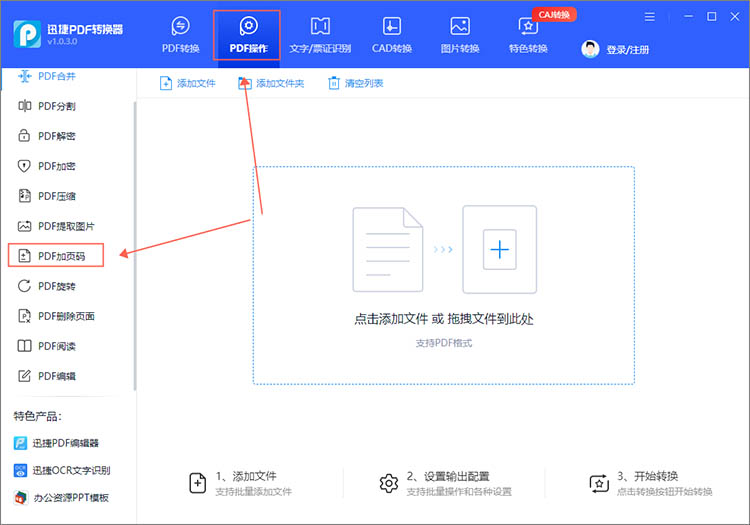Open 迅捷OCR文字识别 product link

coord(62,470)
